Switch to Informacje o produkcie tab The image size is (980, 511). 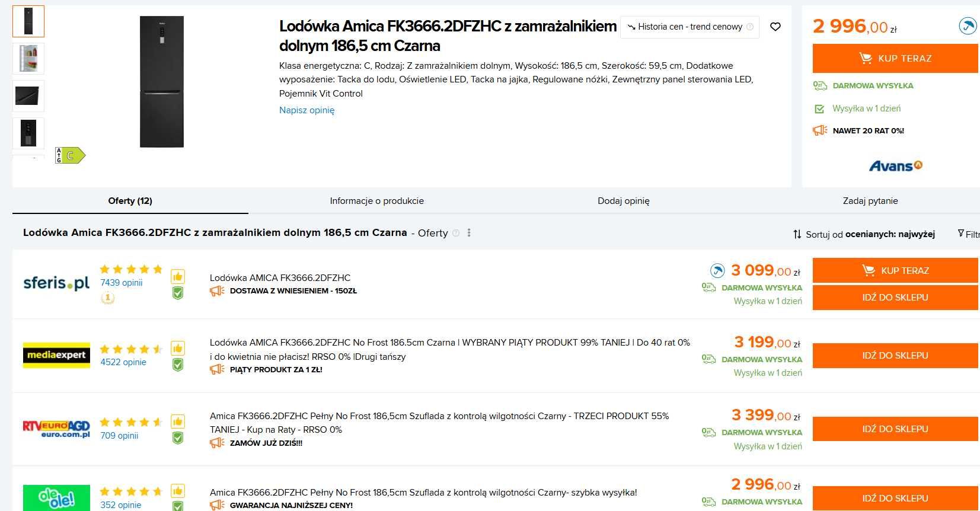377,201
